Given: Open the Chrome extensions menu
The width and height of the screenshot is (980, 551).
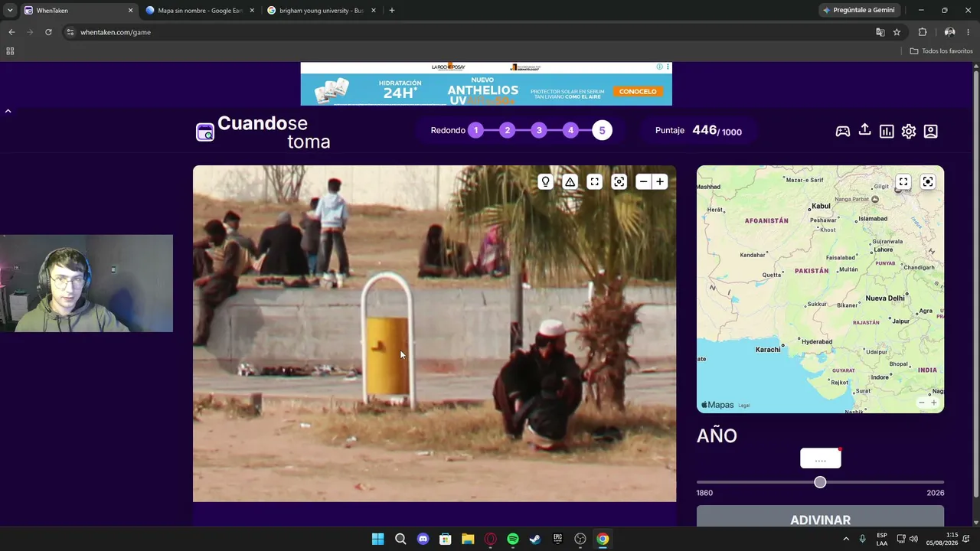Looking at the screenshot, I should point(923,32).
